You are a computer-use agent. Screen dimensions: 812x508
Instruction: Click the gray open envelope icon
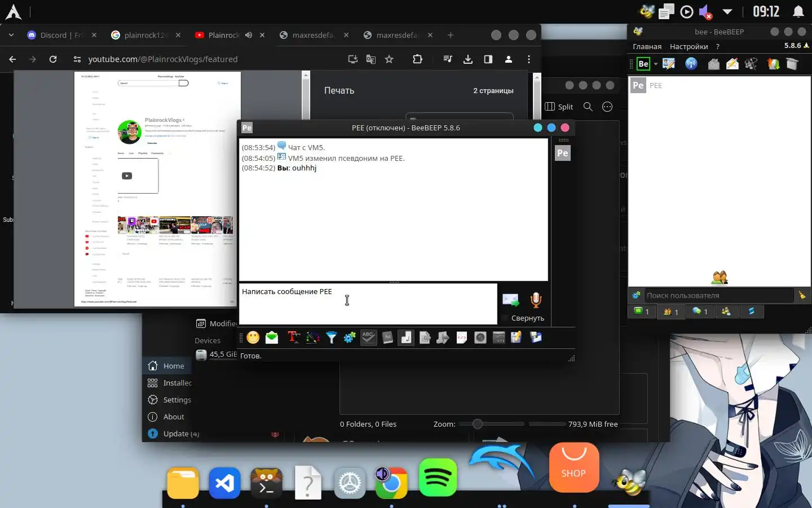(x=713, y=64)
